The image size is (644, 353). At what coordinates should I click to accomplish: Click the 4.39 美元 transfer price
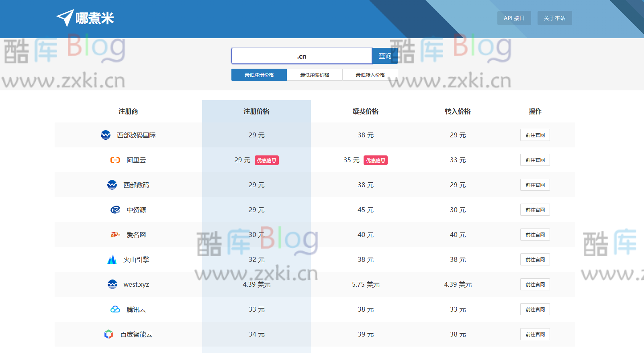pyautogui.click(x=458, y=284)
